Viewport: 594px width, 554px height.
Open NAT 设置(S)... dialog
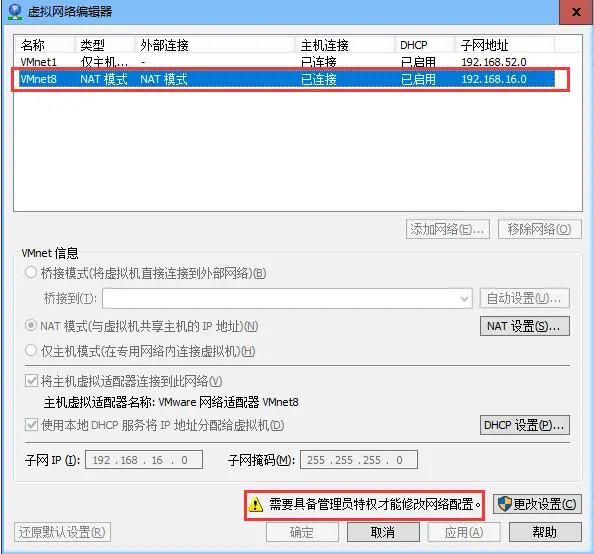click(x=525, y=326)
